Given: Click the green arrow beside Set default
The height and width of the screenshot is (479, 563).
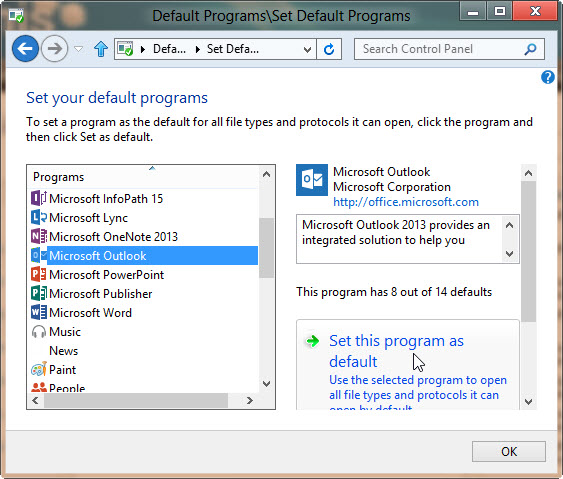Looking at the screenshot, I should (312, 341).
